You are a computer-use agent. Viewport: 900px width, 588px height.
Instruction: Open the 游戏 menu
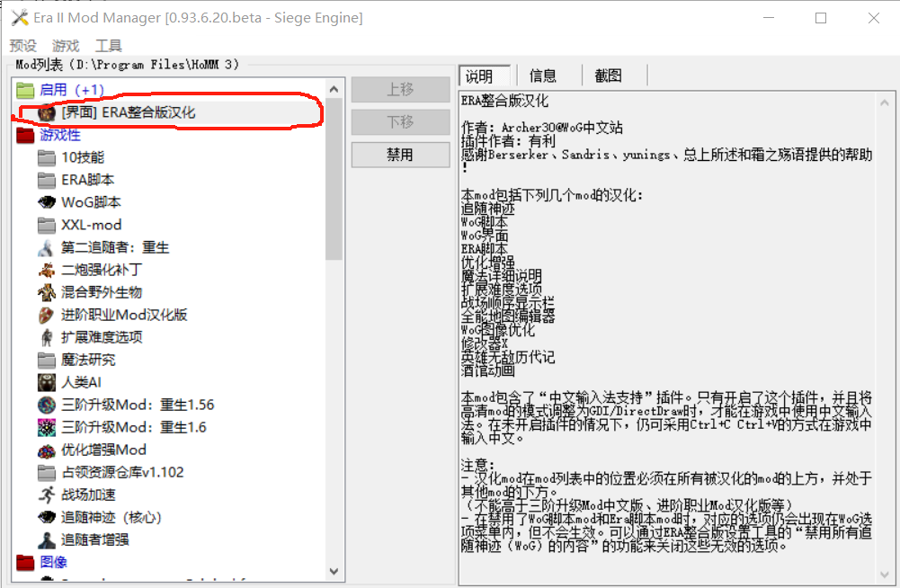point(66,45)
